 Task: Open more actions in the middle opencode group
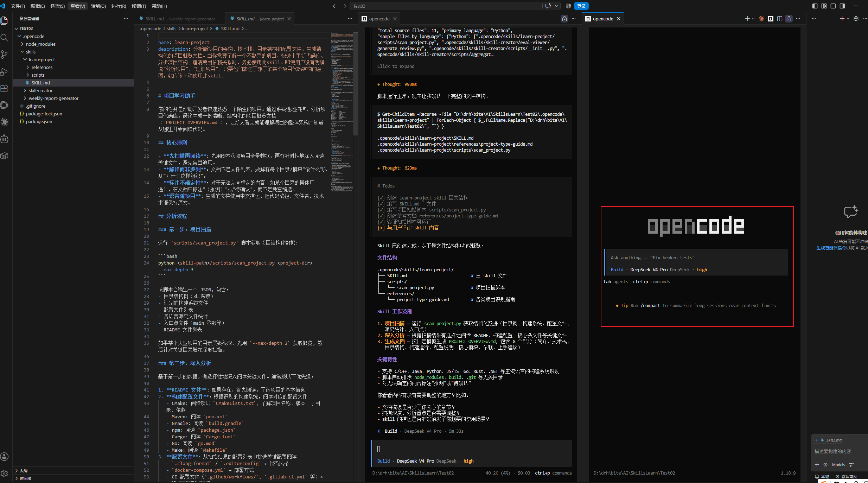point(574,19)
